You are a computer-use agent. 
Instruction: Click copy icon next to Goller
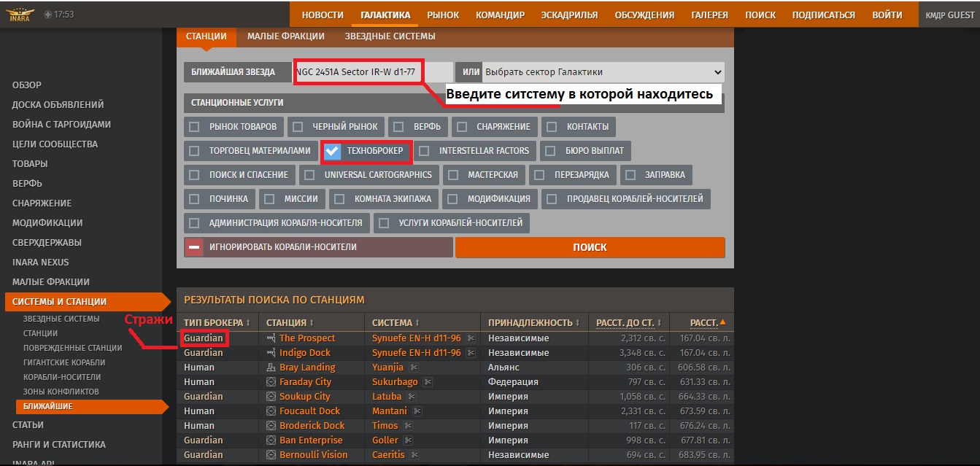[x=408, y=440]
